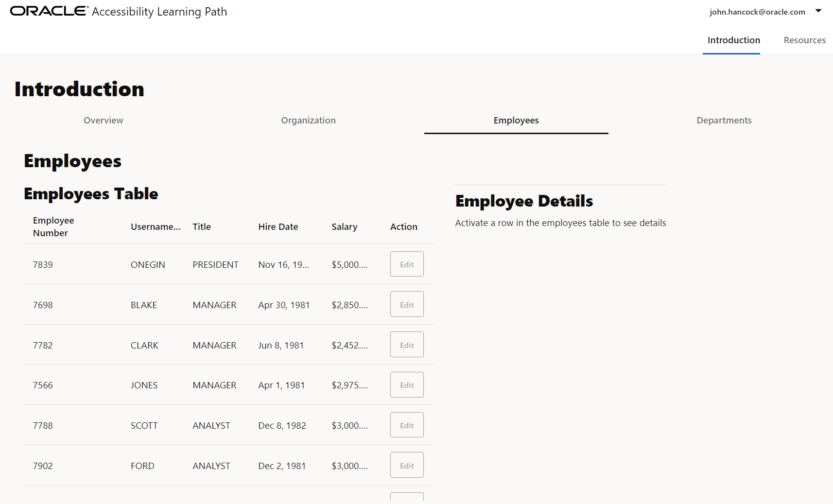Open the Organization tab
833x504 pixels.
click(x=308, y=120)
